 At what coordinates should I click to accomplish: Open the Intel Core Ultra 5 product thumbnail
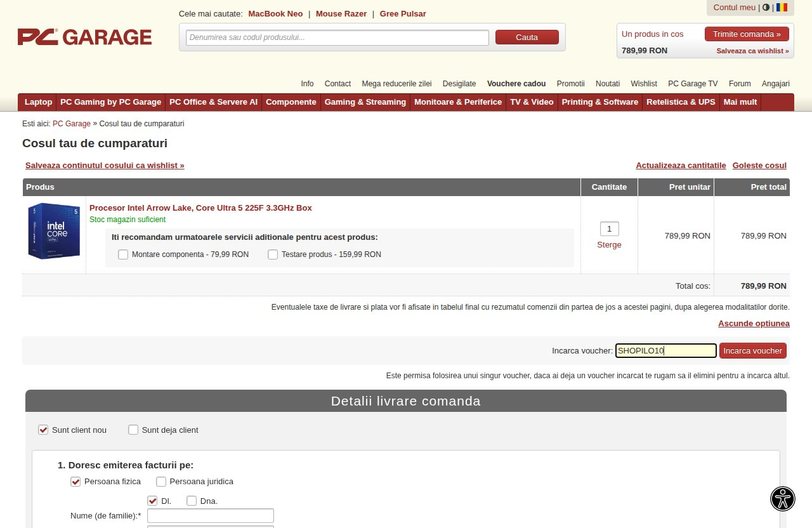click(x=54, y=231)
